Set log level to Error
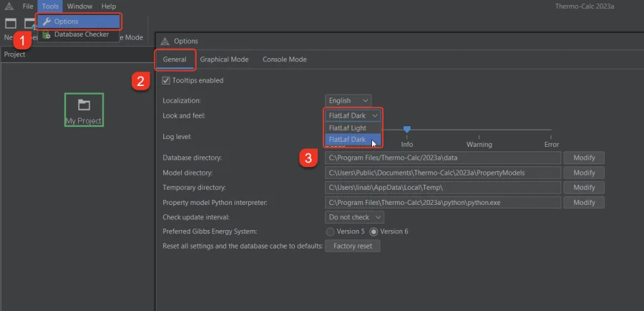The image size is (644, 311). click(551, 145)
